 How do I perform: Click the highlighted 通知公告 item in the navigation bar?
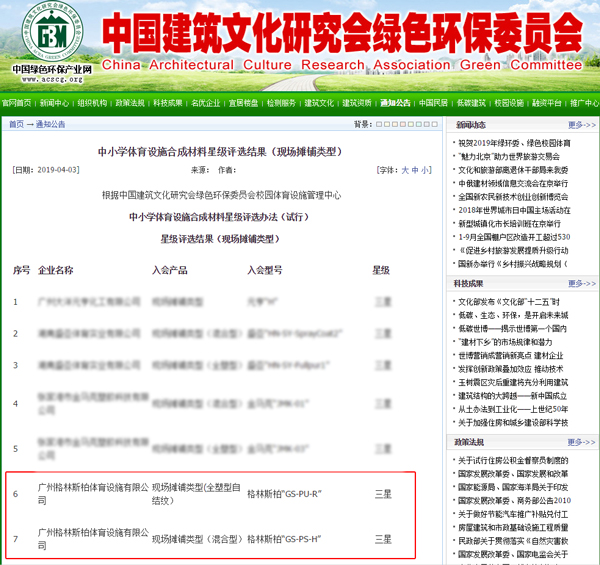pyautogui.click(x=395, y=103)
